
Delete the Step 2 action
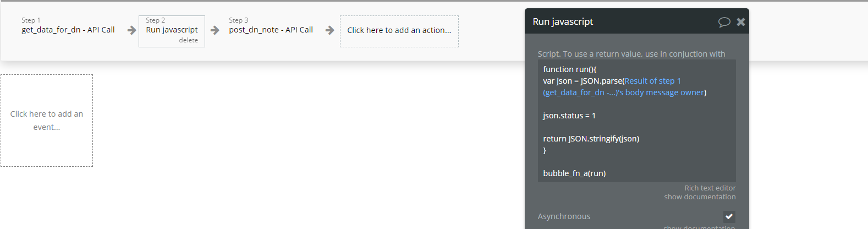(x=188, y=40)
